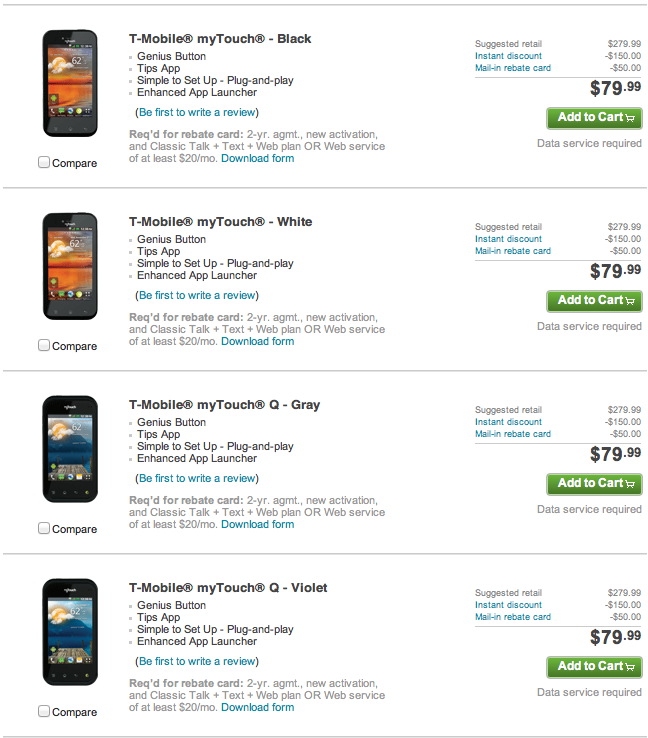Open Instant discount details for myTouch Black
The width and height of the screenshot is (648, 738).
(508, 56)
